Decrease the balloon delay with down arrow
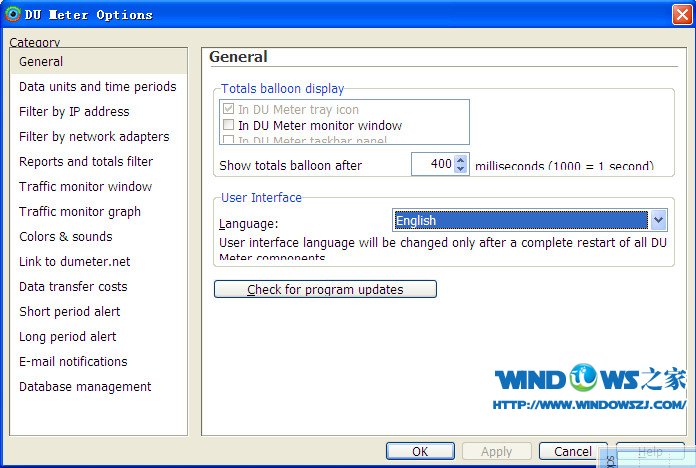The image size is (696, 468). [x=461, y=169]
